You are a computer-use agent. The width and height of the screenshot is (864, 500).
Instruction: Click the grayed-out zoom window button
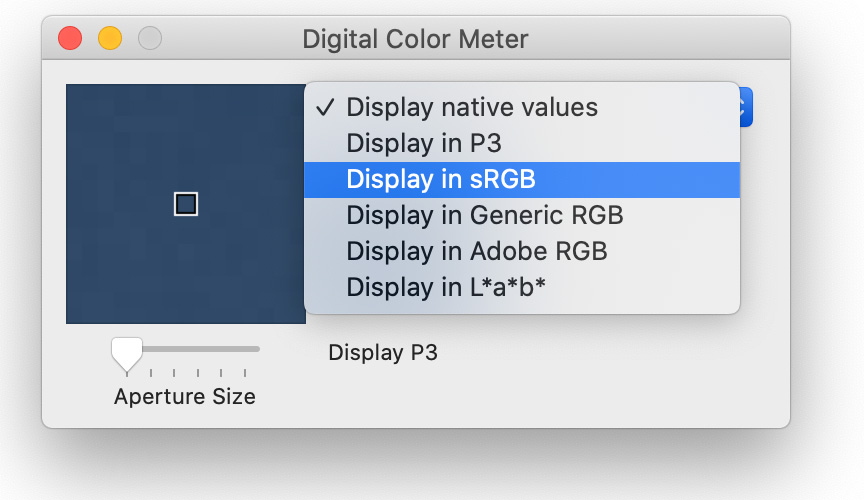tap(149, 39)
